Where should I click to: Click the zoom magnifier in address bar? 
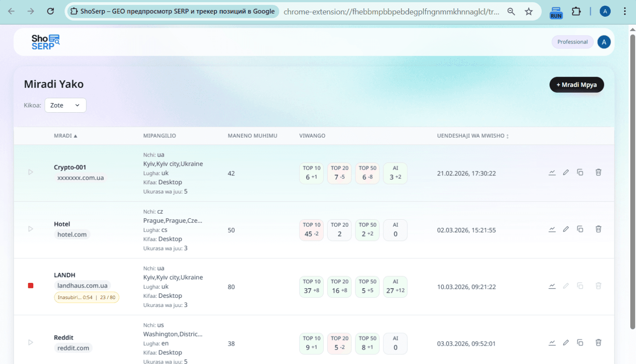(x=511, y=11)
